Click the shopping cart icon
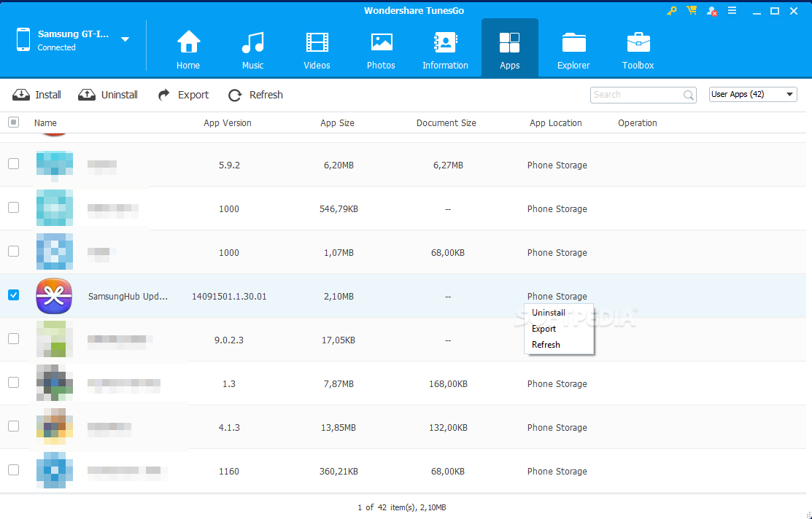This screenshot has width=812, height=519. [x=692, y=10]
